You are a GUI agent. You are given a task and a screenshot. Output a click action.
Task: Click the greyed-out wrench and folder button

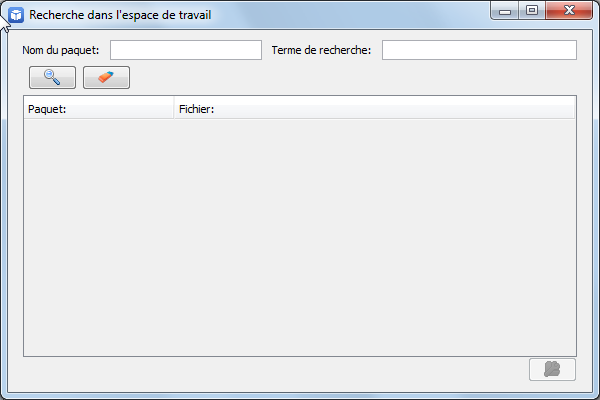(x=552, y=369)
